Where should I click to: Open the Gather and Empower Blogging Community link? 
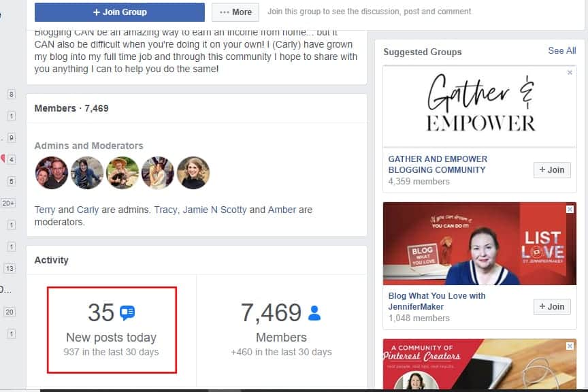tap(438, 164)
